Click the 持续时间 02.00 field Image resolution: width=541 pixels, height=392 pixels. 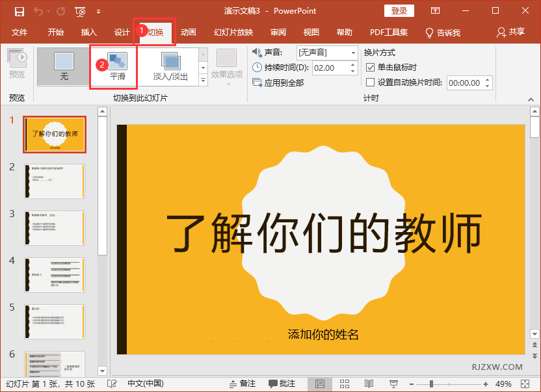click(330, 68)
